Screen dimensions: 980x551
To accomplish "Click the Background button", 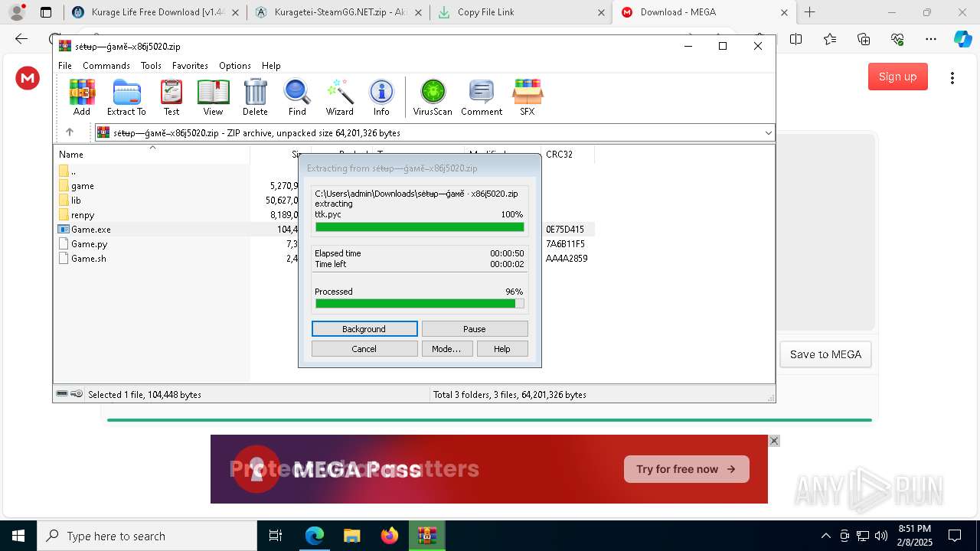I will tap(364, 329).
